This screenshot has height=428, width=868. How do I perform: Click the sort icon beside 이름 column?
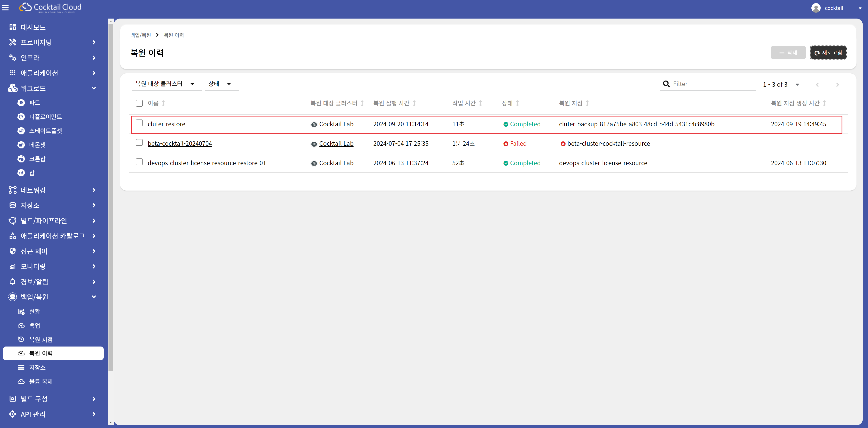[x=164, y=103]
